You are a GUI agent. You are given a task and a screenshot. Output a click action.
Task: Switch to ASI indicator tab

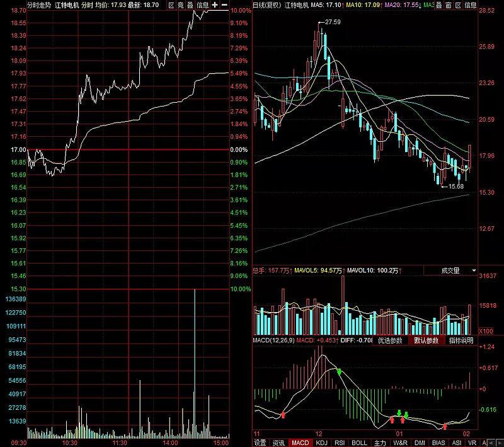click(456, 443)
